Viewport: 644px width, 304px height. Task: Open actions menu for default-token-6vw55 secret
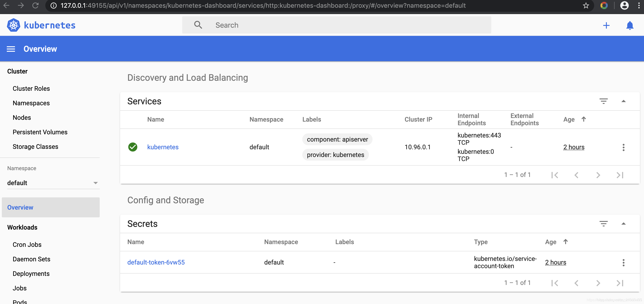pyautogui.click(x=623, y=262)
